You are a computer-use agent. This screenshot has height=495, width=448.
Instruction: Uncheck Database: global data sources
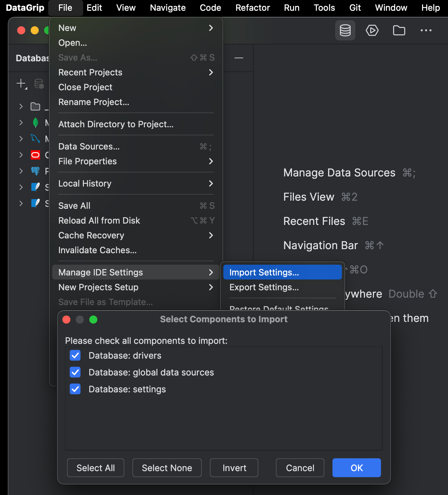pos(75,372)
